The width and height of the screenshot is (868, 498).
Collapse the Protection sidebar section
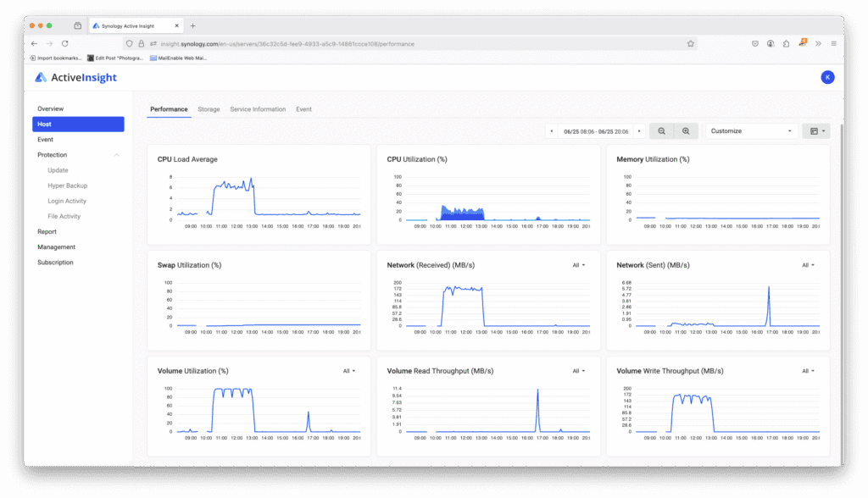[x=116, y=155]
